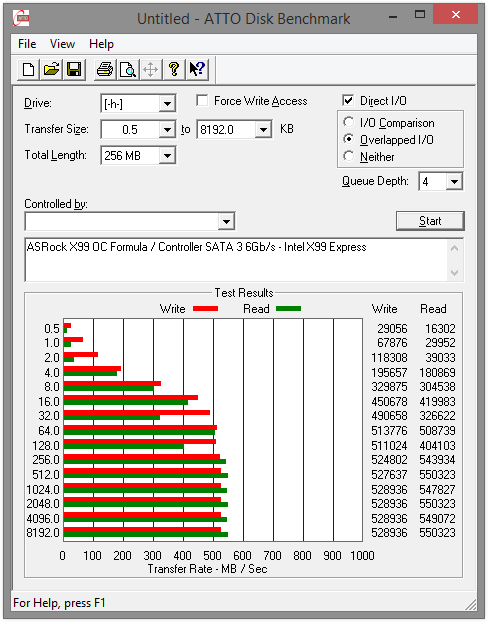Maximize the ATTO Disk Benchmark window
This screenshot has height=626, width=491.
click(x=420, y=15)
